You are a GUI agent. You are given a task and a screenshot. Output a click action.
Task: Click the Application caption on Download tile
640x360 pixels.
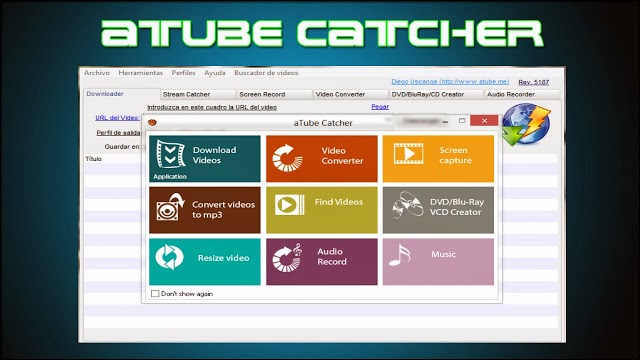[x=170, y=176]
